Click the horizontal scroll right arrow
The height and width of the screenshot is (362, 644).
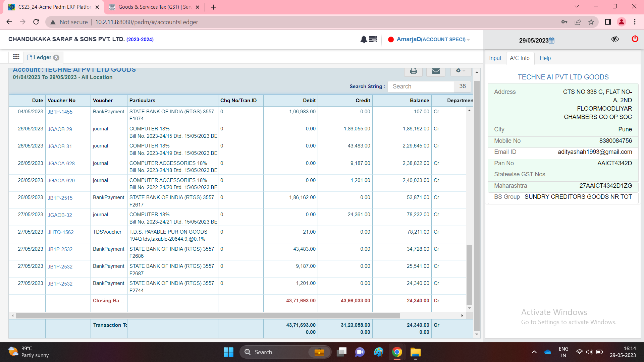462,316
